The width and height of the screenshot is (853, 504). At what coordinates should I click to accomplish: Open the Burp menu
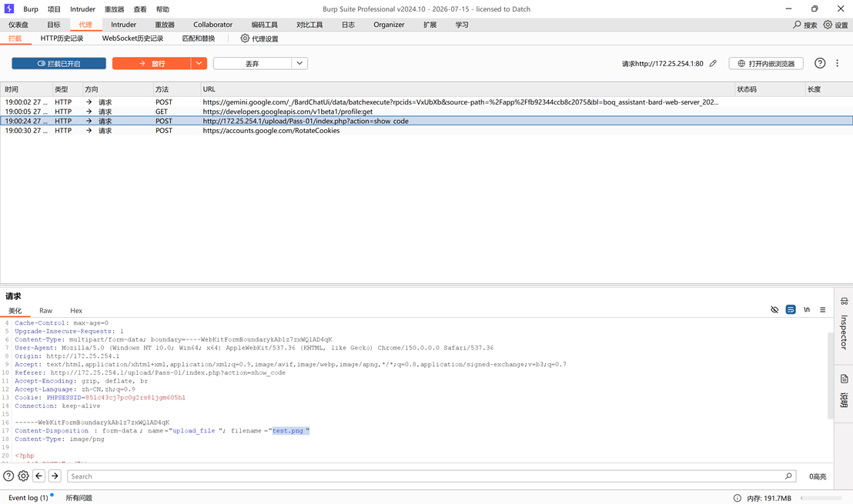point(31,9)
